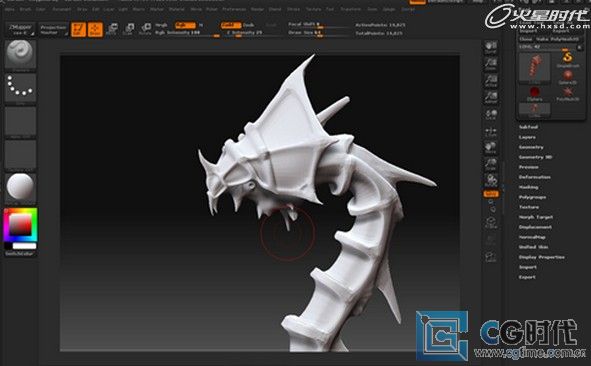
Task: Click the R button beside tool slider
Action: point(579,47)
